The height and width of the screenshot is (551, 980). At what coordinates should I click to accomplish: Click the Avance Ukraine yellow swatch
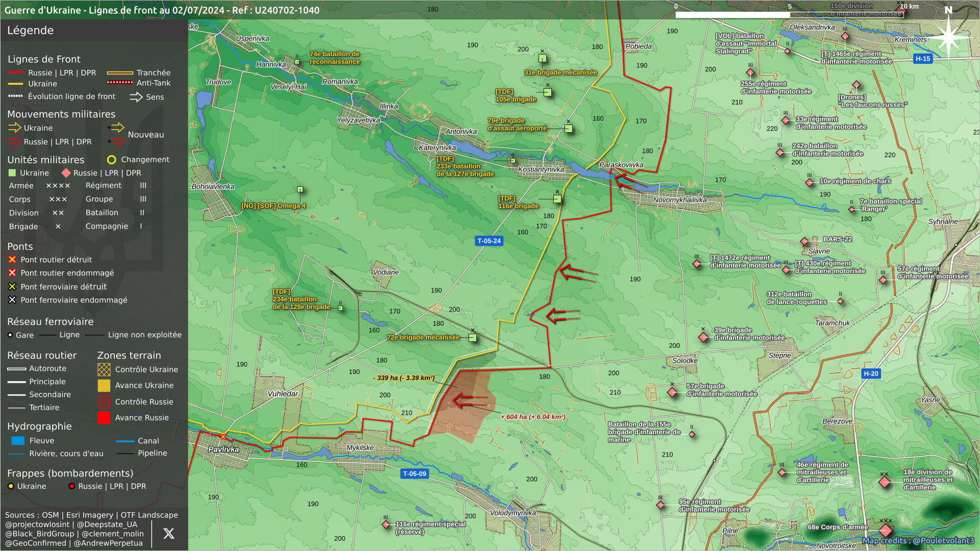[x=104, y=386]
